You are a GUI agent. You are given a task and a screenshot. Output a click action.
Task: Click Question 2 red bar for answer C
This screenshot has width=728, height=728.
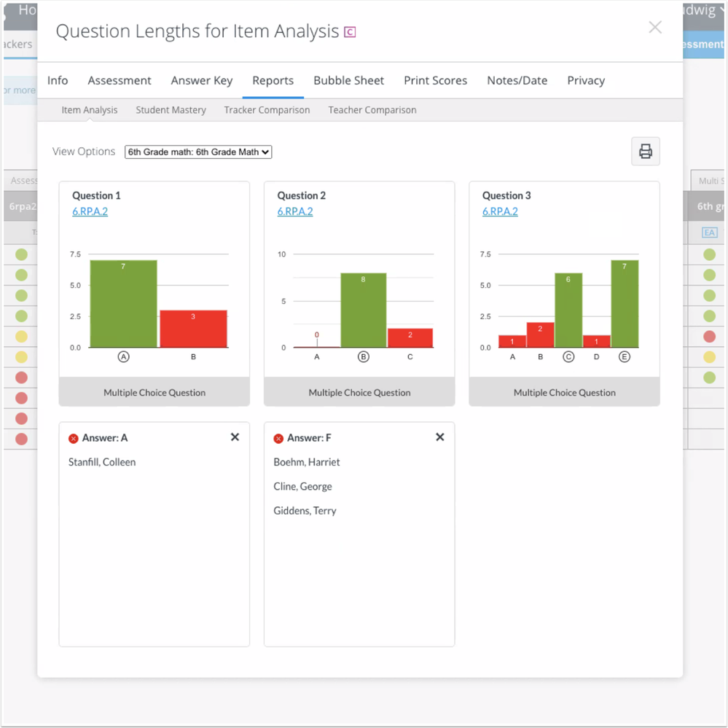tap(410, 338)
